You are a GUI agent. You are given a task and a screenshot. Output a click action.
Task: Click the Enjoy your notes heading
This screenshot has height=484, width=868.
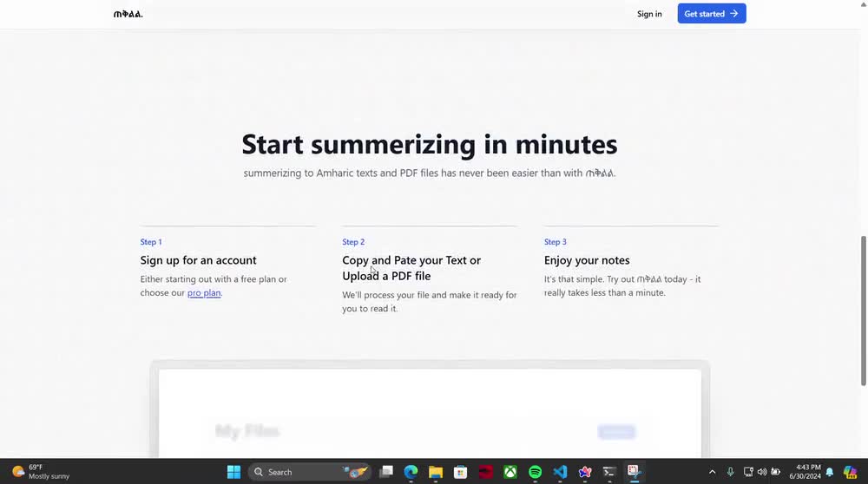(x=587, y=260)
